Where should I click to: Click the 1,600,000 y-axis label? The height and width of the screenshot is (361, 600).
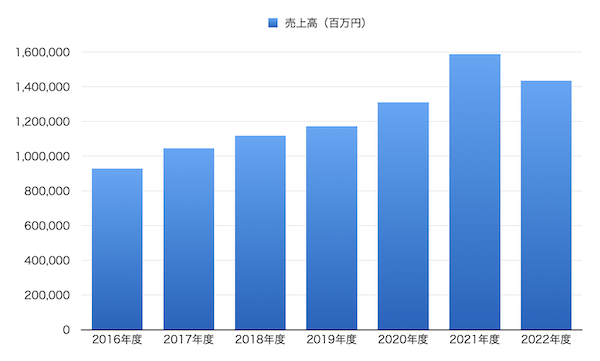[42, 52]
